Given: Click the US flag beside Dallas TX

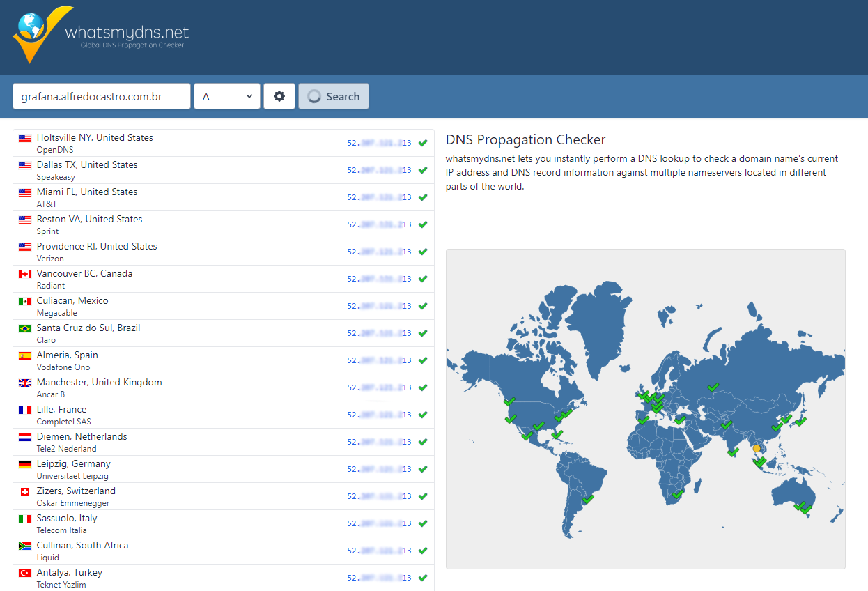Looking at the screenshot, I should (25, 165).
